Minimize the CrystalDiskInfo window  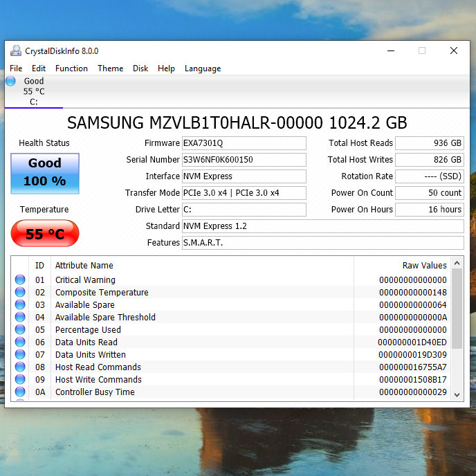point(391,51)
